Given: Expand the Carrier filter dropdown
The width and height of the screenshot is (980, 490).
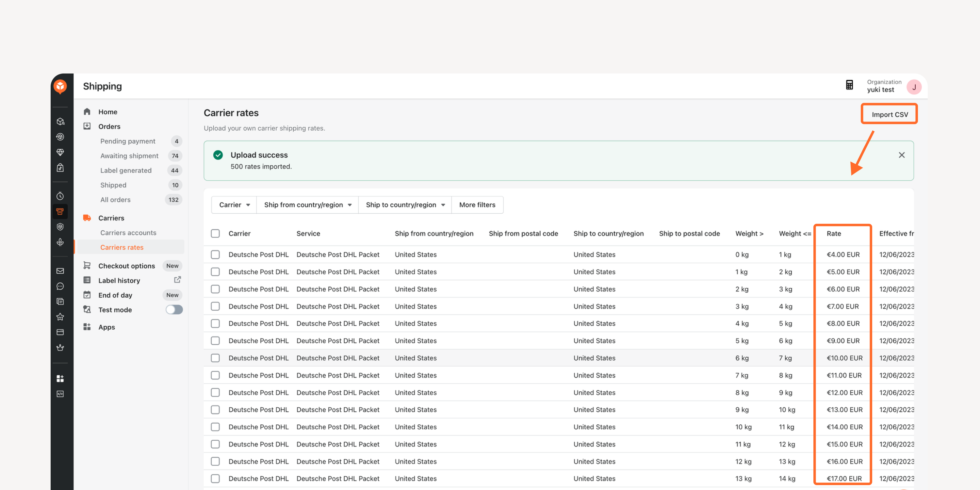Looking at the screenshot, I should [234, 205].
